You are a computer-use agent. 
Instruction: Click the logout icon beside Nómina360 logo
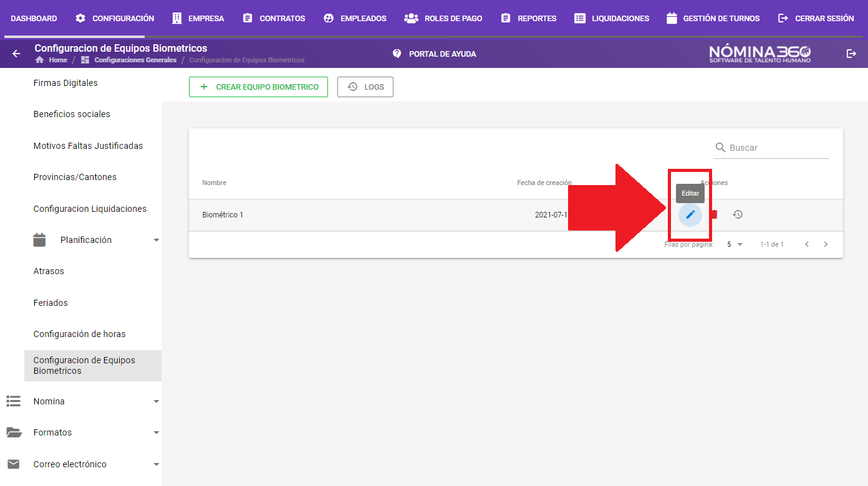click(851, 54)
